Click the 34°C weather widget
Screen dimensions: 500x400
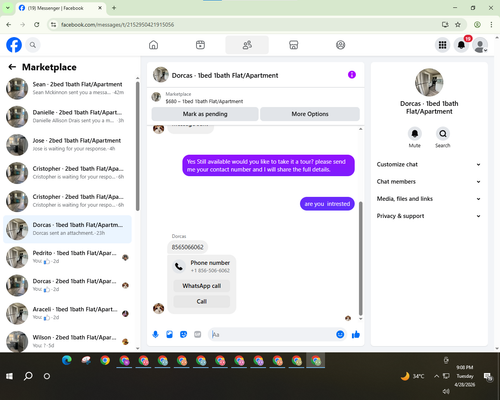[x=412, y=376]
